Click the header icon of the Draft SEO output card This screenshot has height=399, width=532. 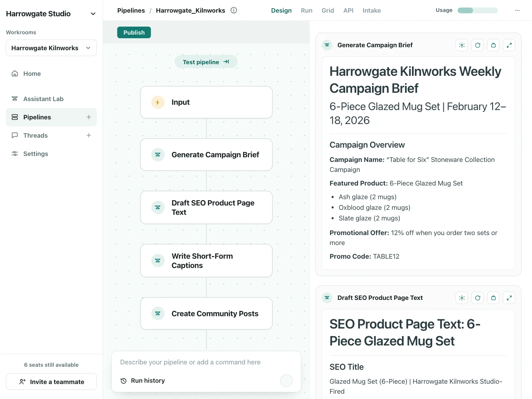click(x=327, y=298)
